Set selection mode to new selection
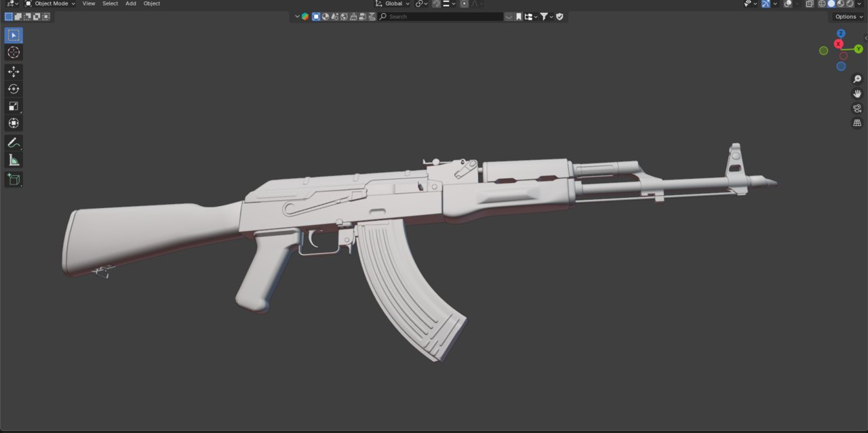Screen dimensions: 868x433 9,16
